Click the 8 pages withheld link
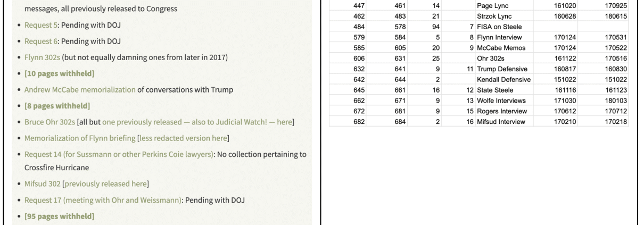 tap(57, 105)
